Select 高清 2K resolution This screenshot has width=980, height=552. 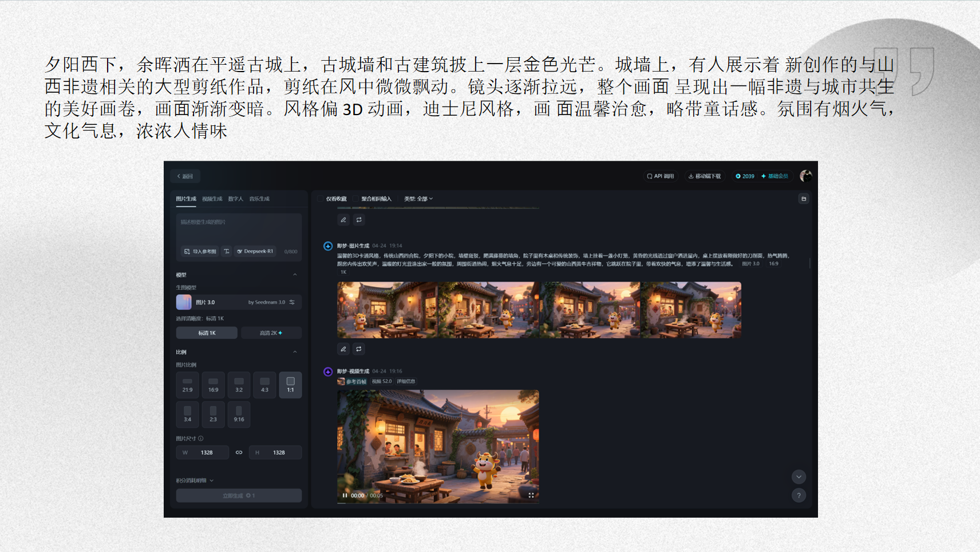tap(271, 333)
